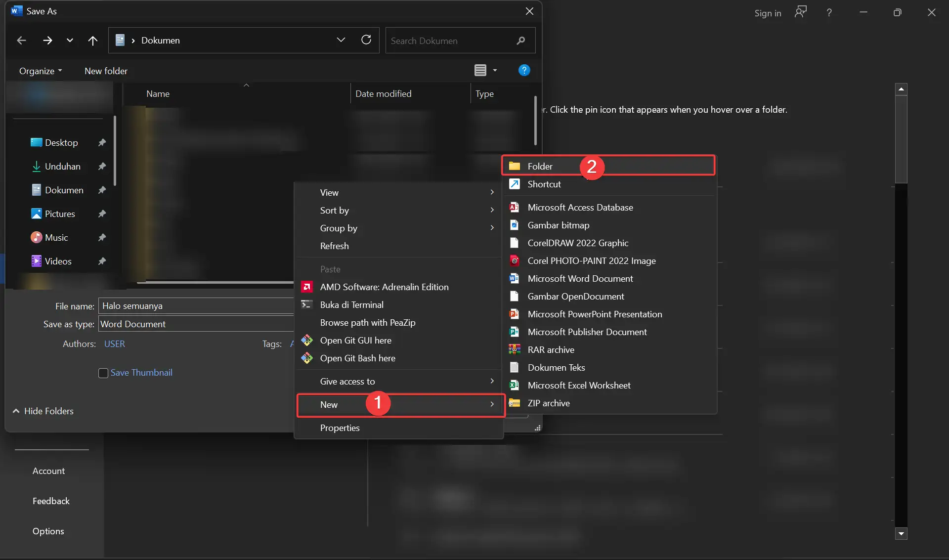Select Microsoft Access Database from New submenu
Viewport: 949px width, 560px height.
click(580, 207)
